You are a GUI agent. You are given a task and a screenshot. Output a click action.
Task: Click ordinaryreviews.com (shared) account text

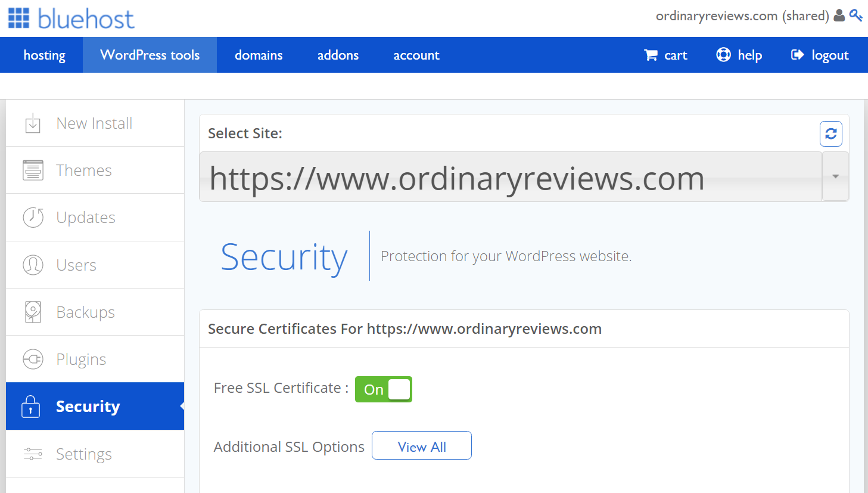(x=742, y=16)
